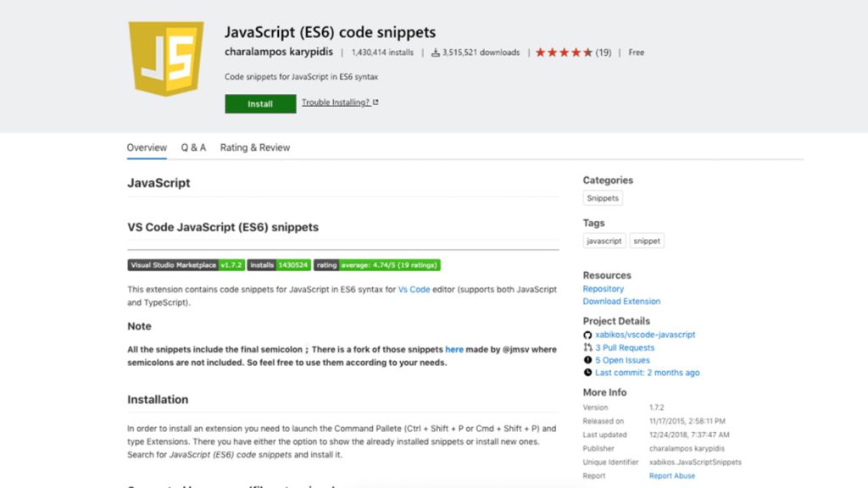The width and height of the screenshot is (868, 488).
Task: Click the snippet tag
Action: click(647, 241)
